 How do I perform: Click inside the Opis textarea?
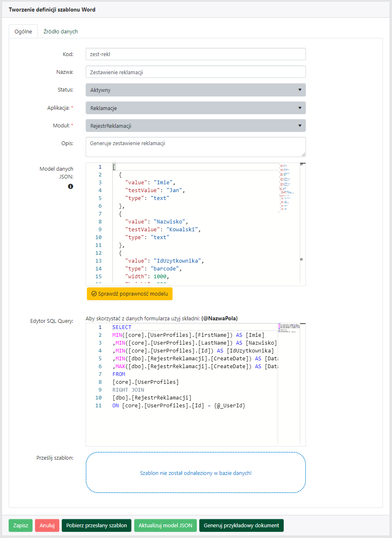[196, 147]
